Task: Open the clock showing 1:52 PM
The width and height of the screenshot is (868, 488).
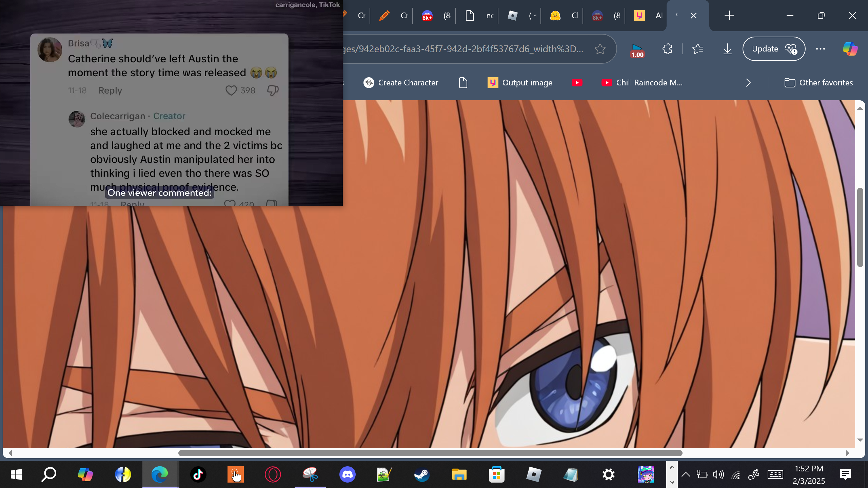Action: (x=809, y=474)
